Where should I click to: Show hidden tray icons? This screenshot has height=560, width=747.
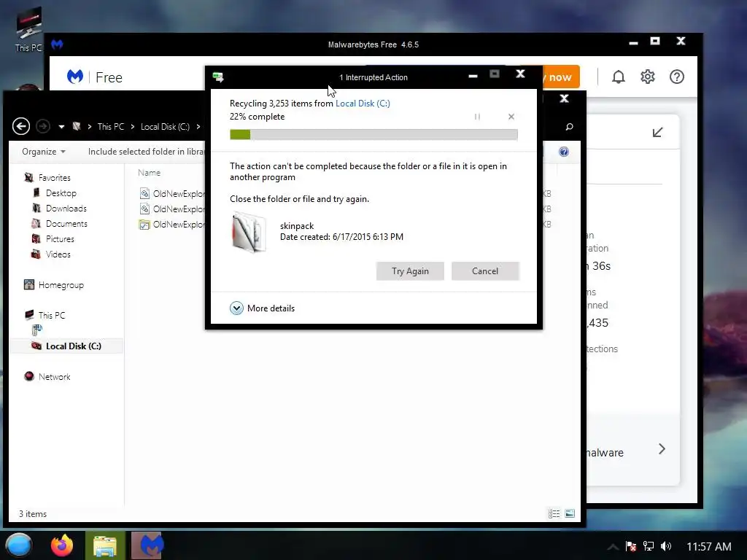[x=613, y=547]
